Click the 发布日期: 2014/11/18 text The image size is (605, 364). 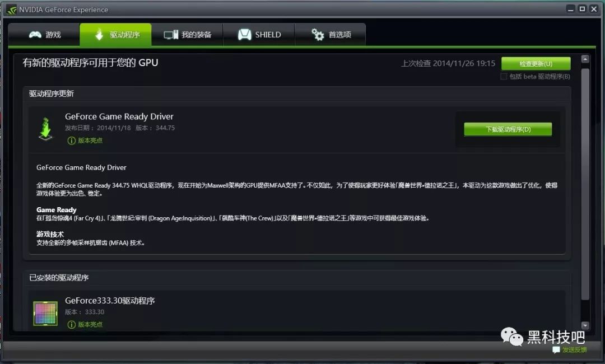pyautogui.click(x=98, y=128)
